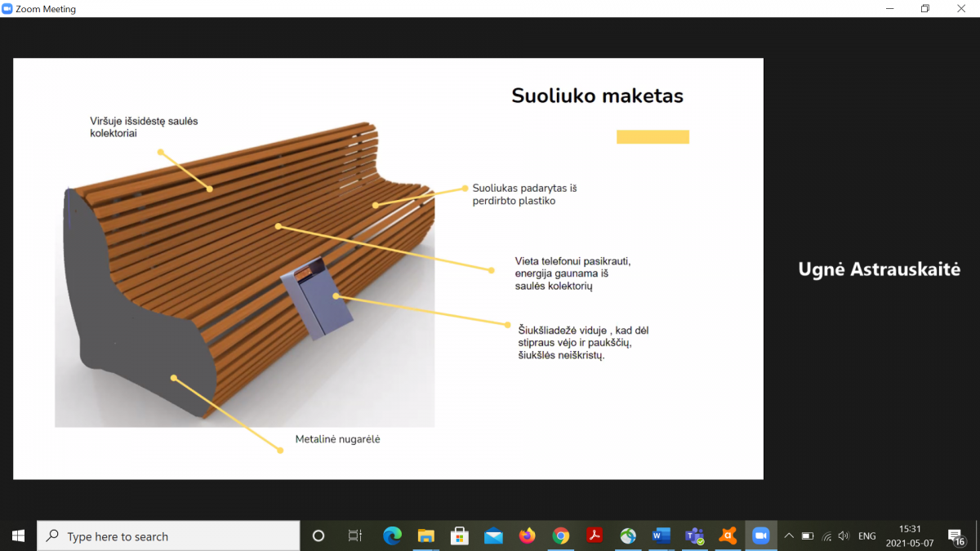980x551 pixels.
Task: Open File Explorer from the taskbar
Action: [426, 536]
